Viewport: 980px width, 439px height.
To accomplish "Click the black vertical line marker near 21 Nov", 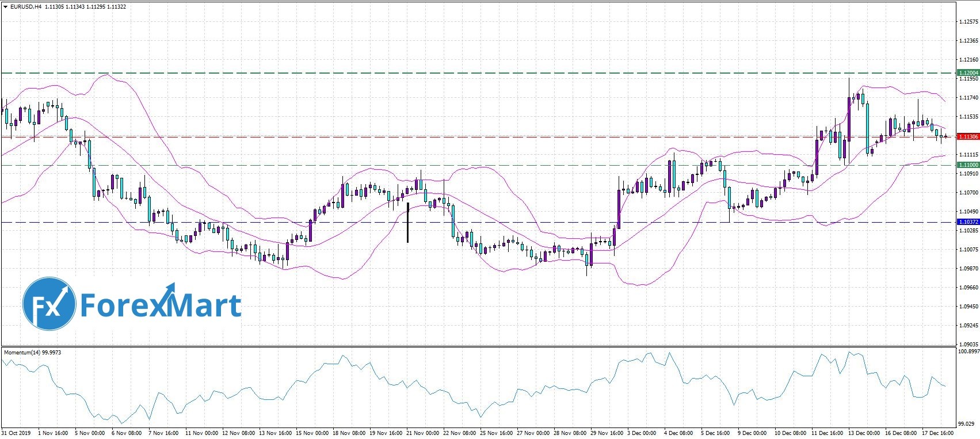I will (x=407, y=222).
